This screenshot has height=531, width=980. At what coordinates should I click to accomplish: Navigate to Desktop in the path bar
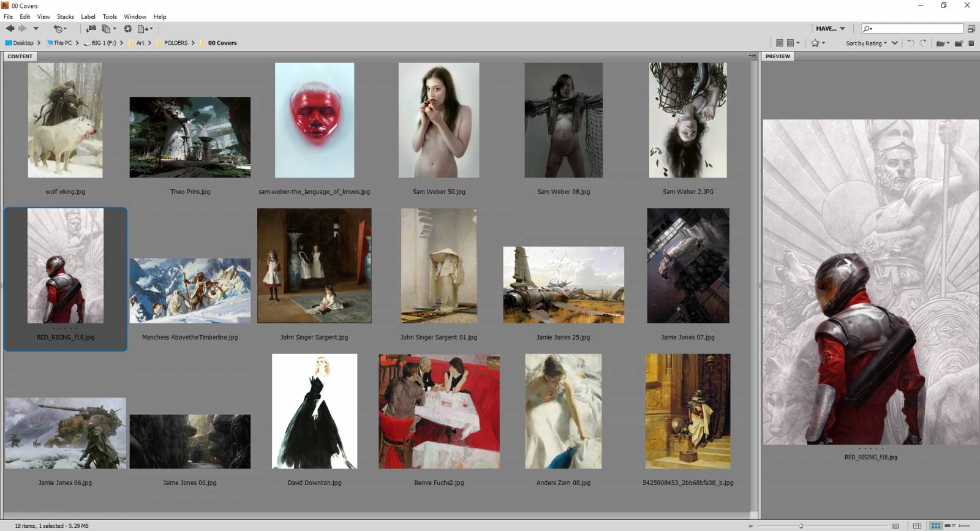[20, 43]
